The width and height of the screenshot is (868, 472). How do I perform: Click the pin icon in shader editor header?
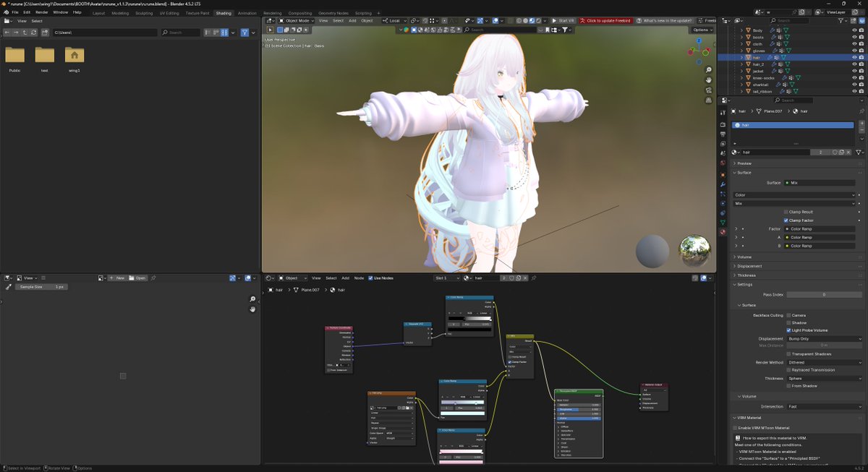coord(533,278)
